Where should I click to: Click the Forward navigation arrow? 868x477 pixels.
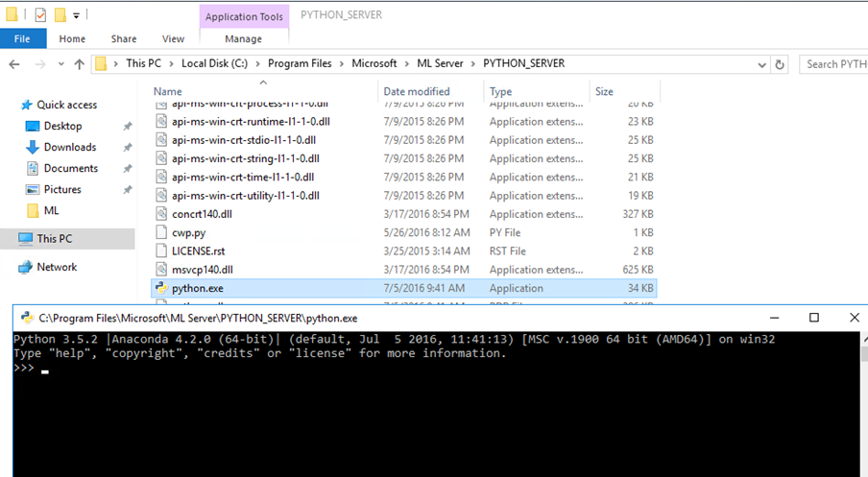pos(40,64)
